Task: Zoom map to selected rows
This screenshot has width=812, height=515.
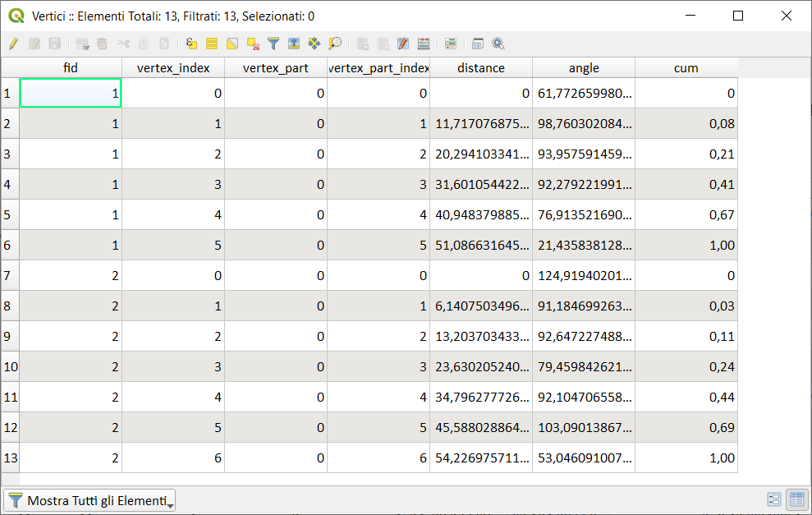Action: pyautogui.click(x=335, y=44)
